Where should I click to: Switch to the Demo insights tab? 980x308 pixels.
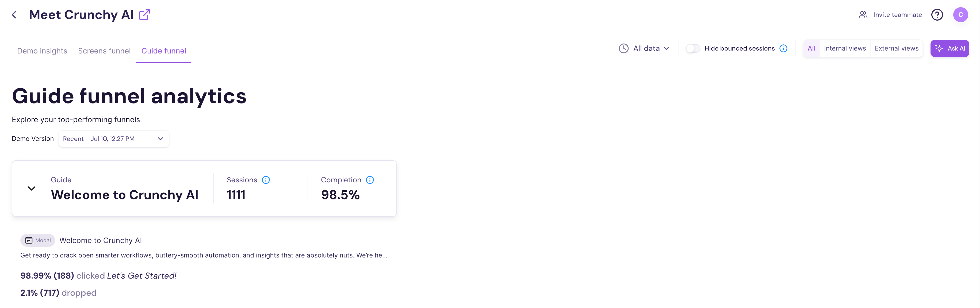click(42, 51)
